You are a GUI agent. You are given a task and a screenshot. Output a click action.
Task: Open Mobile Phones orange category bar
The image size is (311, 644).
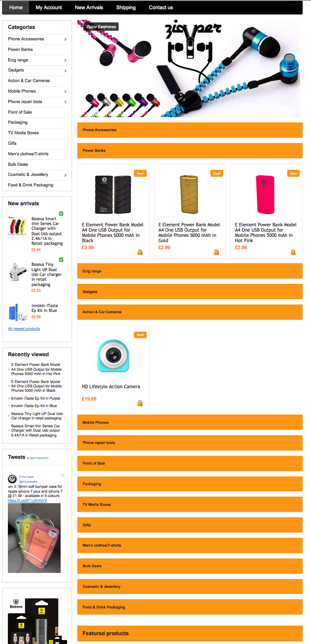[x=190, y=422]
